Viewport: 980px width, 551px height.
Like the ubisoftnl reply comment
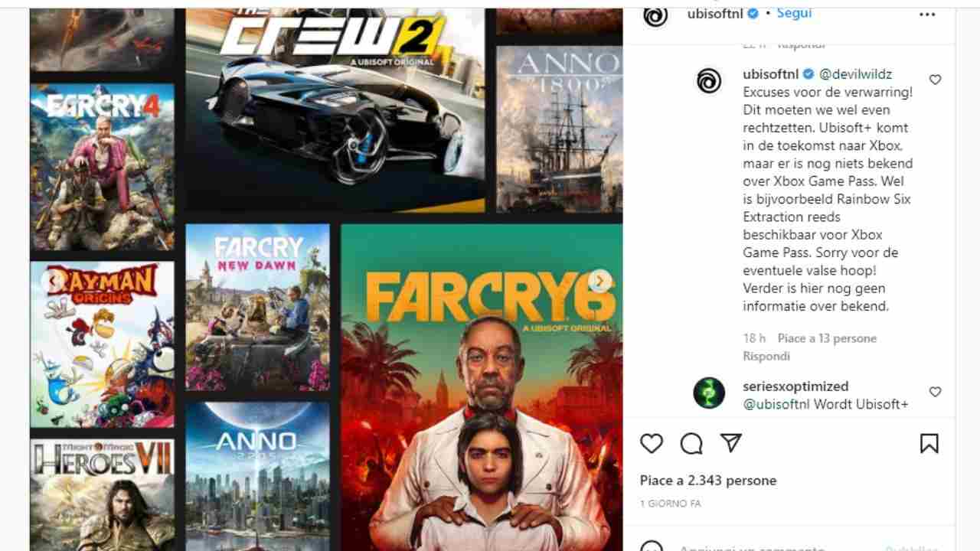click(935, 80)
